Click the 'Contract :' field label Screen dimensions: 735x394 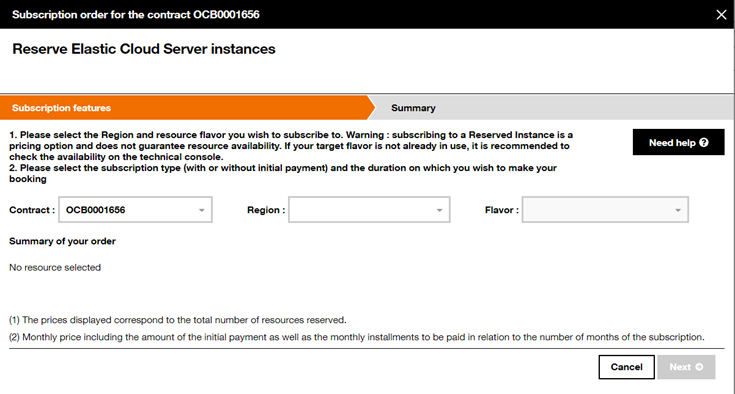[x=32, y=210]
